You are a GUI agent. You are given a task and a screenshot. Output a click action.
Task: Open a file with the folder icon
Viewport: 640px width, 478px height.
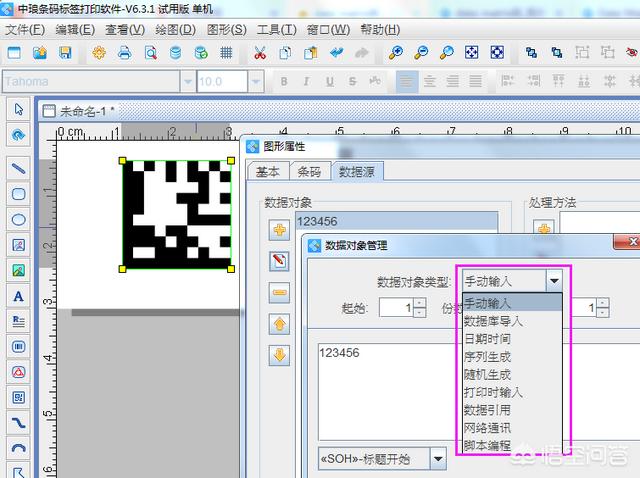40,53
